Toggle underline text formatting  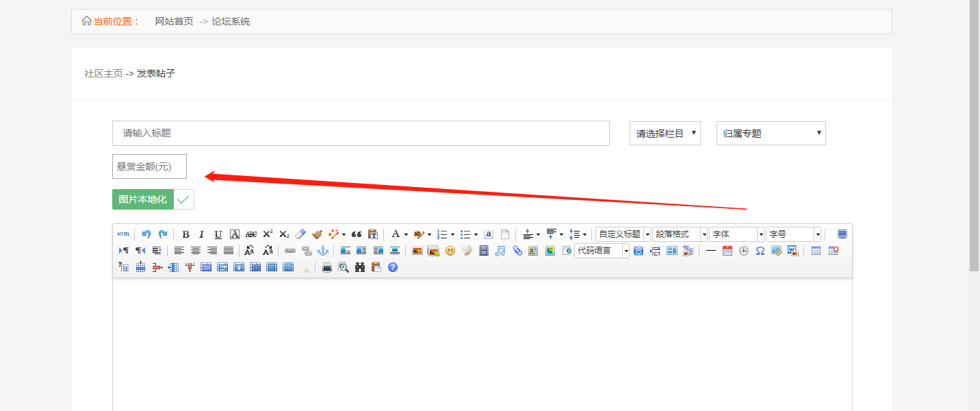(x=218, y=234)
